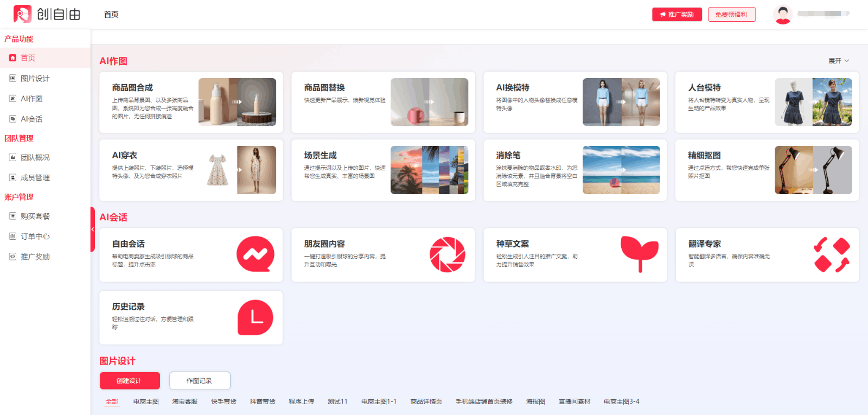Select the 手机端店铺首页装修 tab

(484, 401)
